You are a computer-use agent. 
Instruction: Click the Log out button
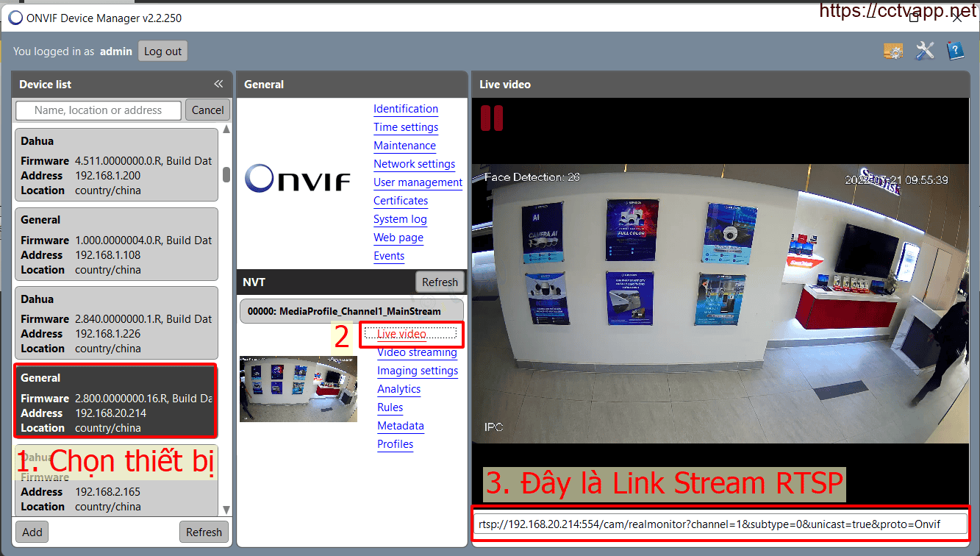coord(162,51)
